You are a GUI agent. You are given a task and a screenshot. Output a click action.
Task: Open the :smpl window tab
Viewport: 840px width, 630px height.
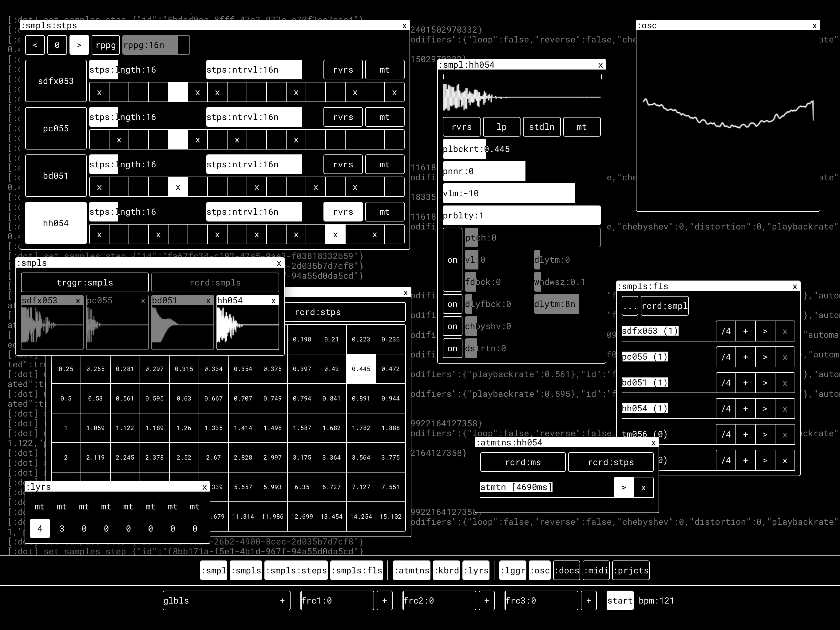click(x=214, y=571)
